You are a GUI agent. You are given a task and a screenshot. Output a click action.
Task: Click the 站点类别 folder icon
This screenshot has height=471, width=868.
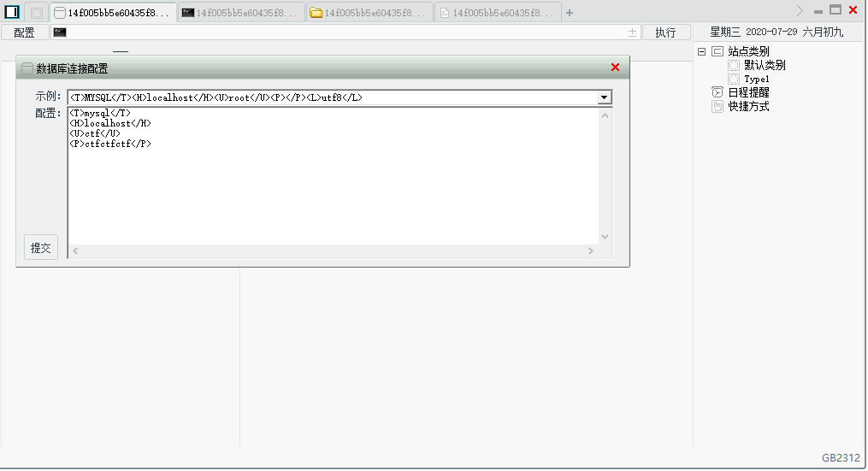click(717, 51)
